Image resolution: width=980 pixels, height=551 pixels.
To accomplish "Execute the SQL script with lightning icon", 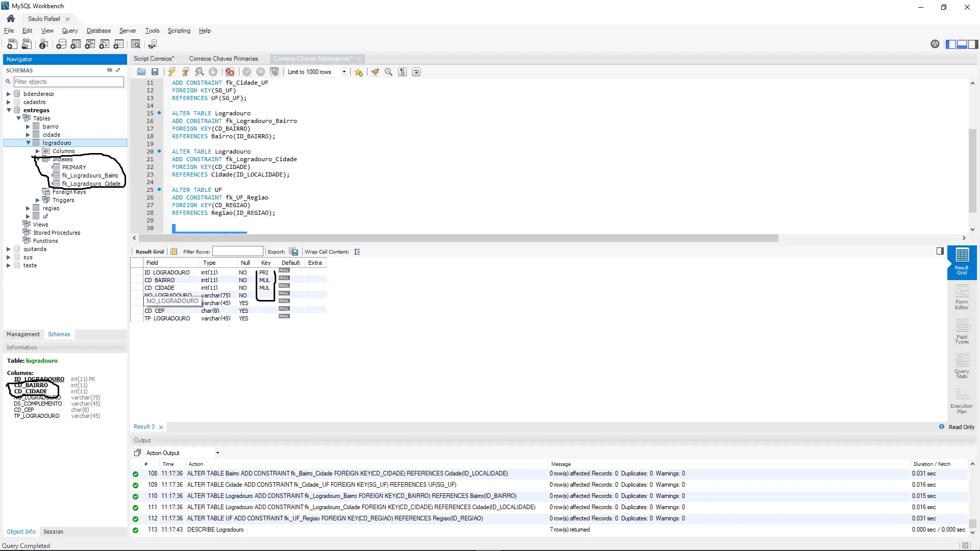I will (x=172, y=72).
